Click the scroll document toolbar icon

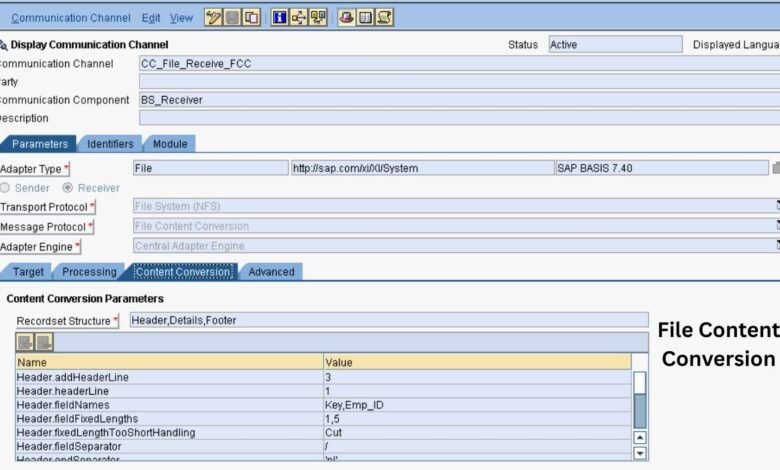click(385, 18)
